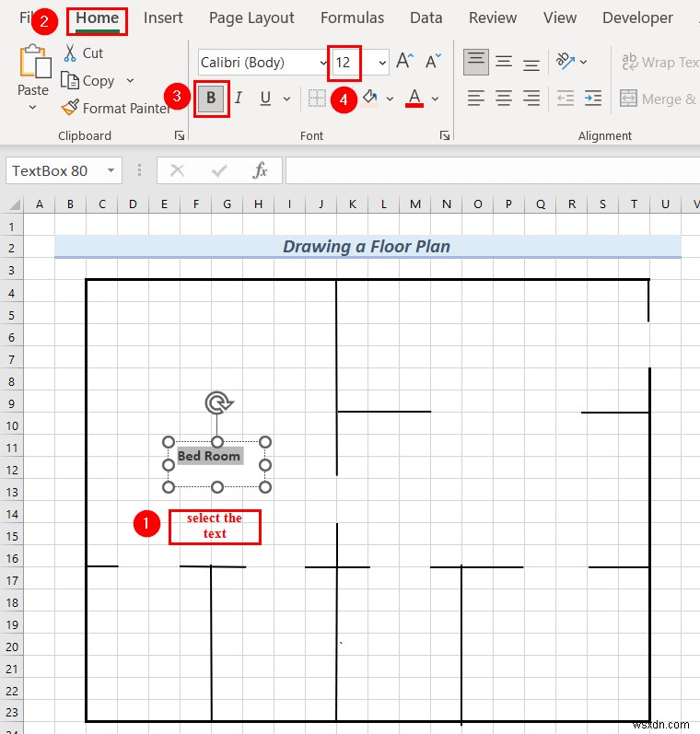The image size is (700, 734).
Task: Click the Orientation angled text icon
Action: [566, 62]
